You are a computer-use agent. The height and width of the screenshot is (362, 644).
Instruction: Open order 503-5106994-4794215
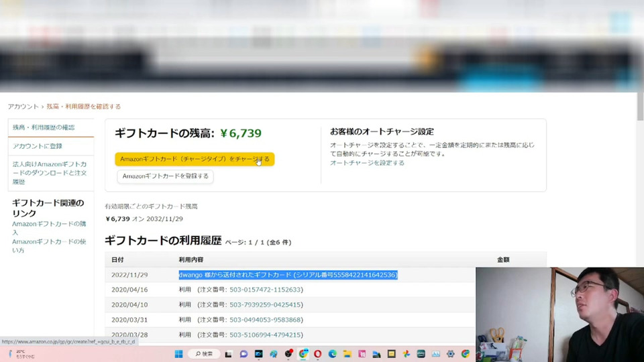pos(265,335)
